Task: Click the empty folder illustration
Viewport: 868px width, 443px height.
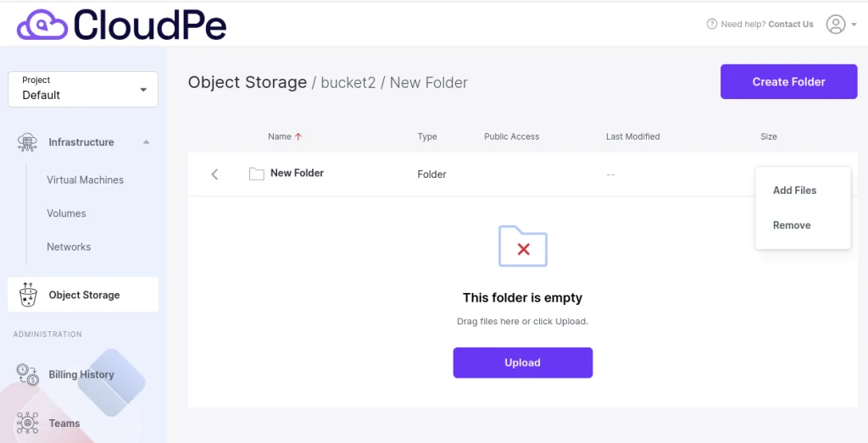Action: (522, 246)
